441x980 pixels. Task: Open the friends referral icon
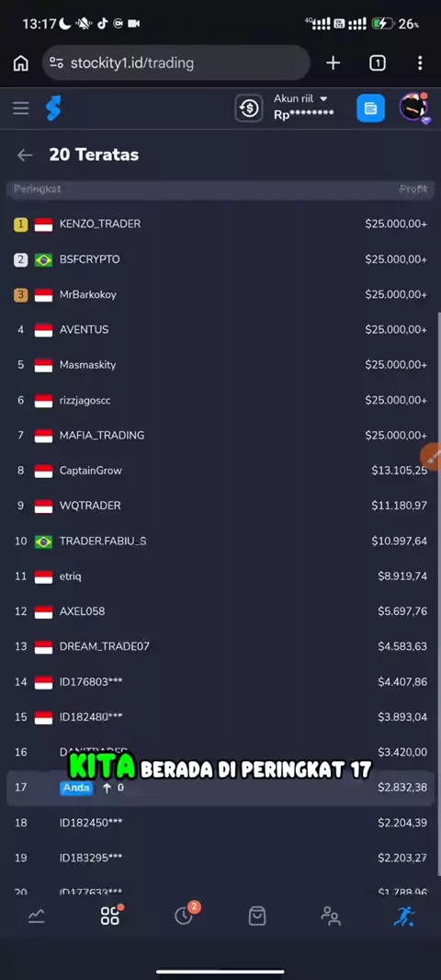331,917
